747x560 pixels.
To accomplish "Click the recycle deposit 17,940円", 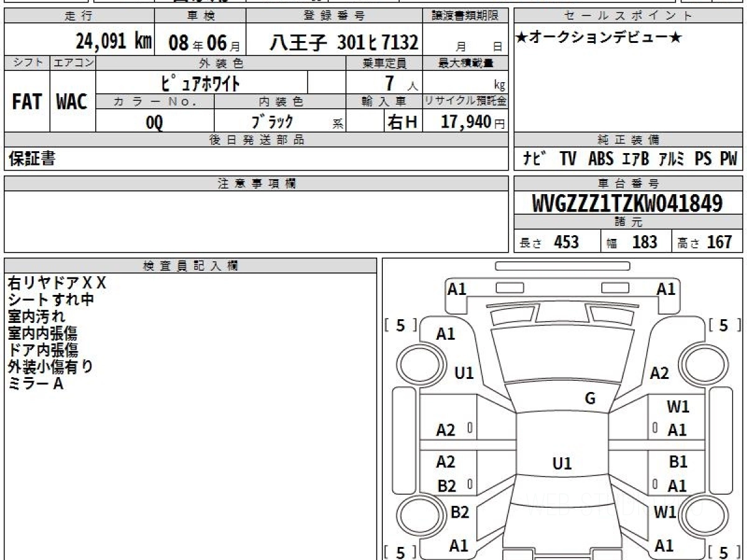I will point(473,122).
